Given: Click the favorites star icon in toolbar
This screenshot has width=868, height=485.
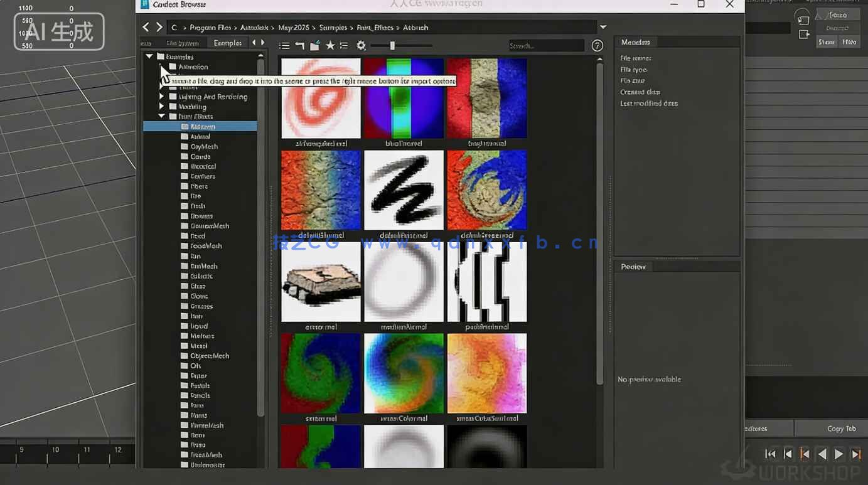Looking at the screenshot, I should tap(330, 46).
